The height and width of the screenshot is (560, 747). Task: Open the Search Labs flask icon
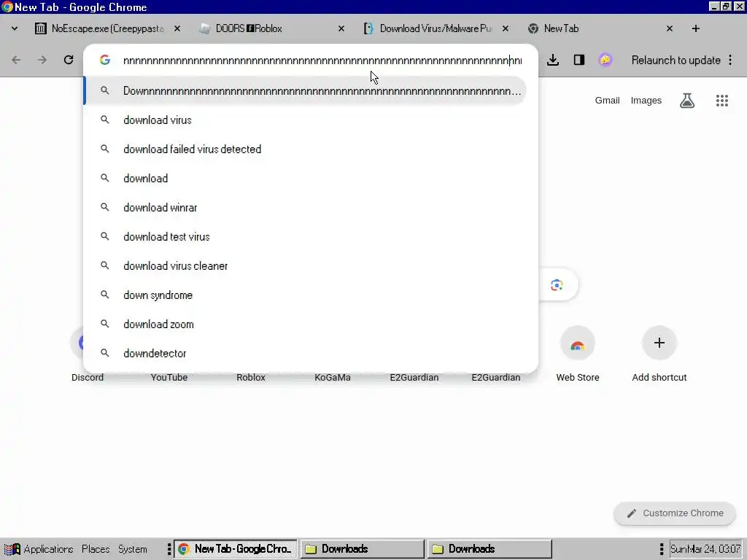(x=687, y=101)
